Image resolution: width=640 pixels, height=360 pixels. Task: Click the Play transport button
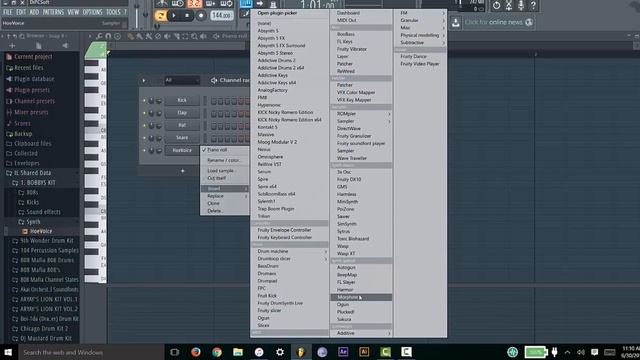[174, 16]
